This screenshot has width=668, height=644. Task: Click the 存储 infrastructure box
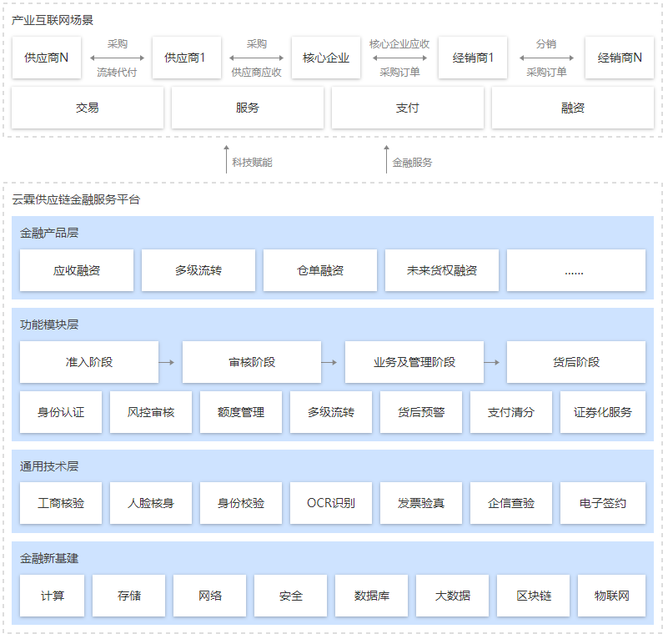pos(128,596)
